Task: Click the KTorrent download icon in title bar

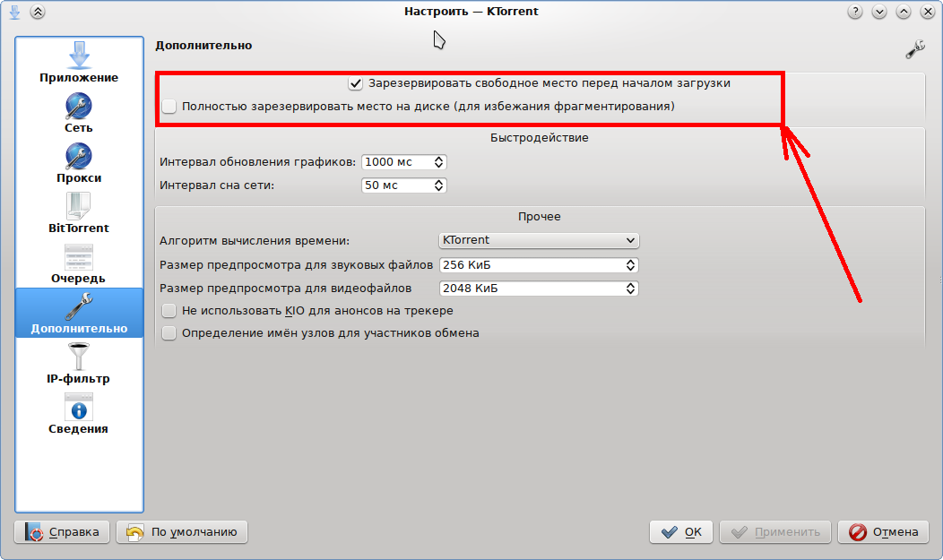Action: tap(14, 12)
